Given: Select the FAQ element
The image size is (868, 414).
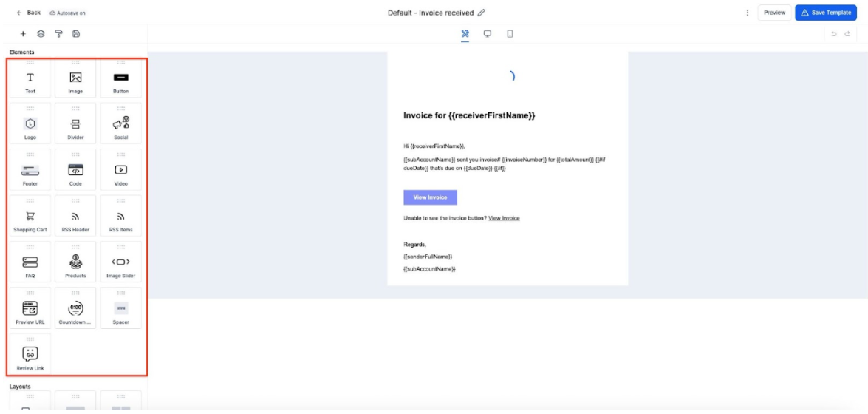Looking at the screenshot, I should 30,264.
